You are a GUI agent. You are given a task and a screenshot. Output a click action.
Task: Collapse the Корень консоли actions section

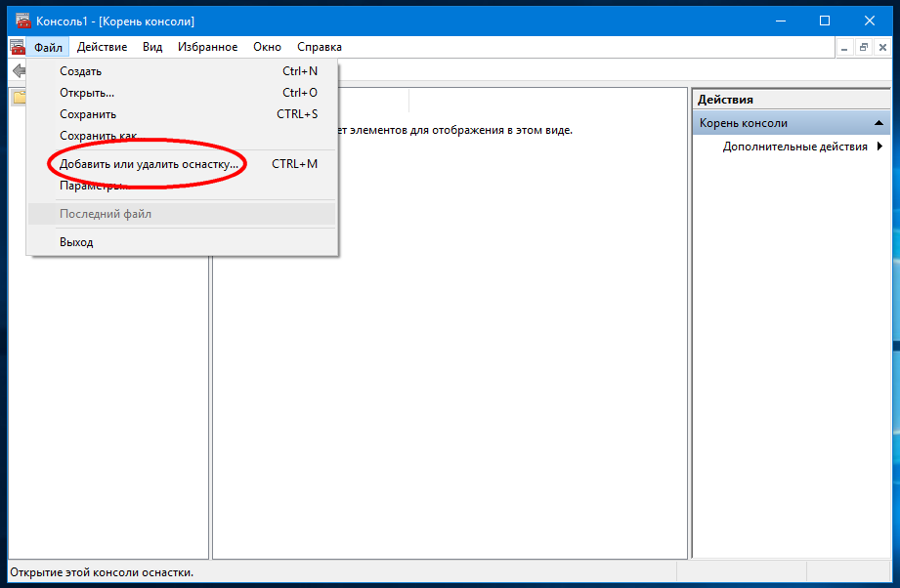pos(879,123)
